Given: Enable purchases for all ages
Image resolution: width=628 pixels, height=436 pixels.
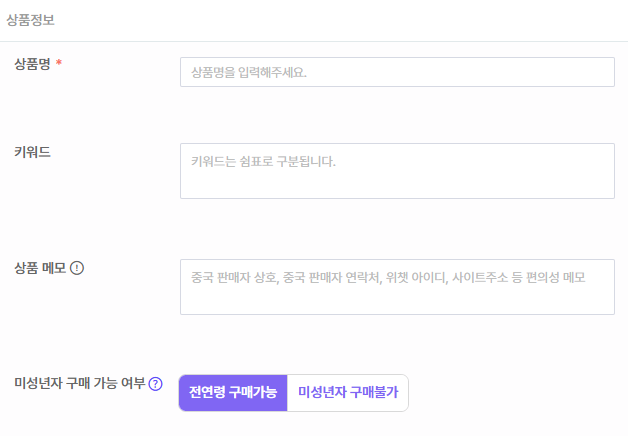Looking at the screenshot, I should (x=233, y=392).
